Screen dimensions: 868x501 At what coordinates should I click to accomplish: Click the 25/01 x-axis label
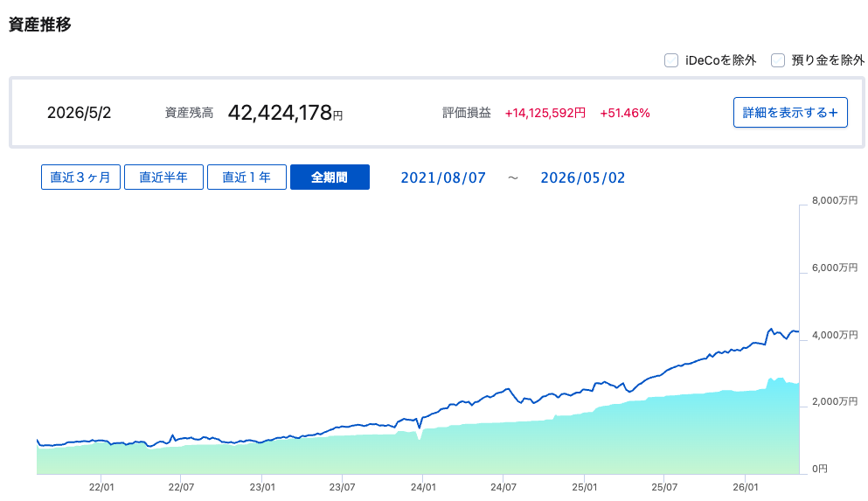point(585,487)
